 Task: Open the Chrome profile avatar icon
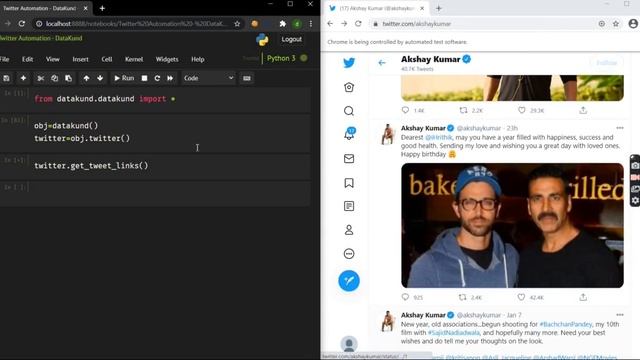coord(633,24)
